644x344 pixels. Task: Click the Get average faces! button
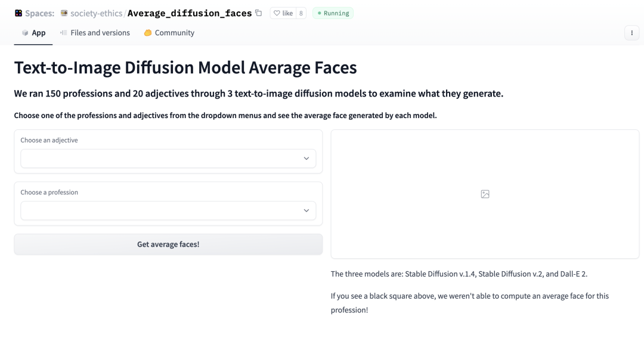click(x=168, y=244)
